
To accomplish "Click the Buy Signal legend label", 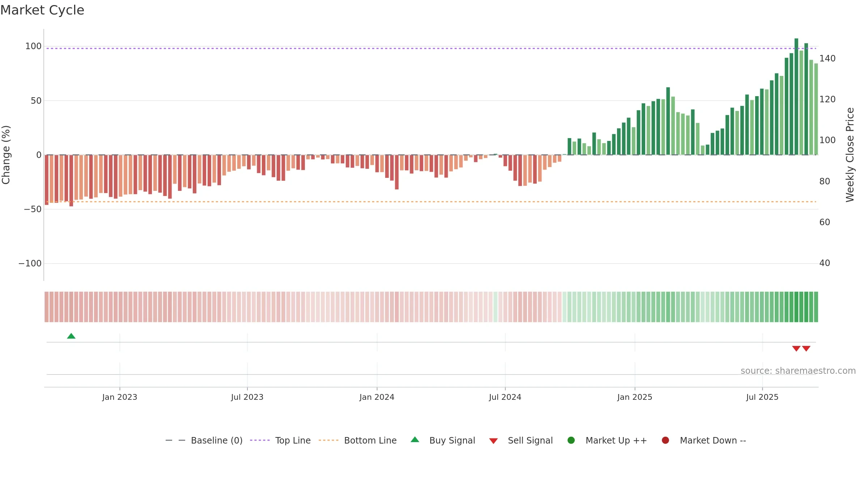I will 452,440.
